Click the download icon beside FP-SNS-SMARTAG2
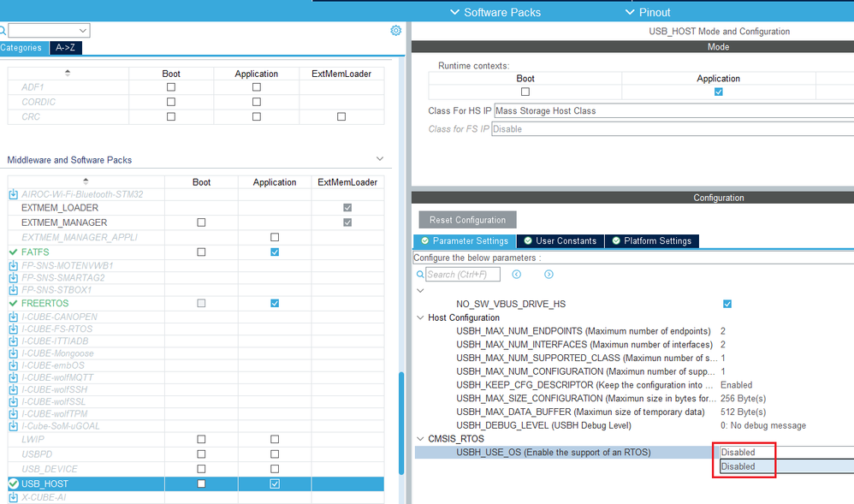854x504 pixels. tap(14, 277)
